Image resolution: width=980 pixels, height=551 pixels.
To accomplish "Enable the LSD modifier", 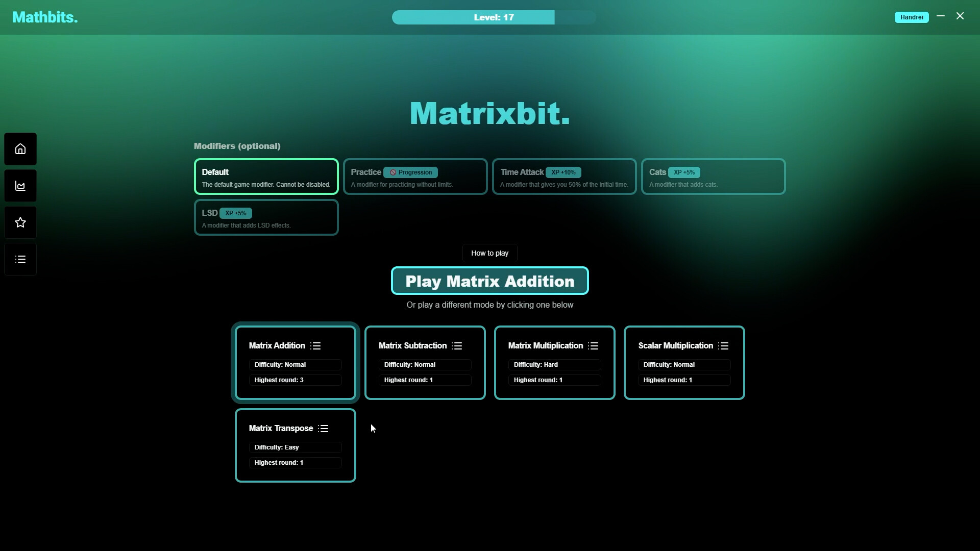I will click(266, 217).
